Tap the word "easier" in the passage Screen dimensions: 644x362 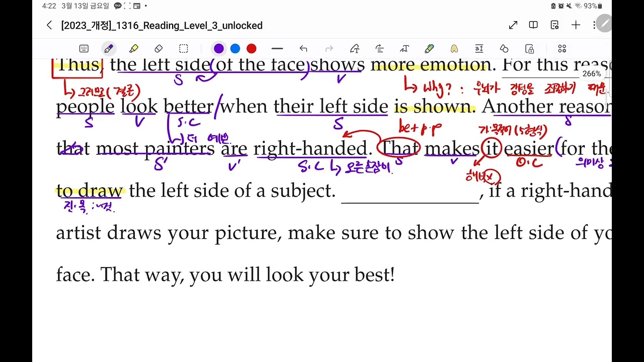pos(528,149)
